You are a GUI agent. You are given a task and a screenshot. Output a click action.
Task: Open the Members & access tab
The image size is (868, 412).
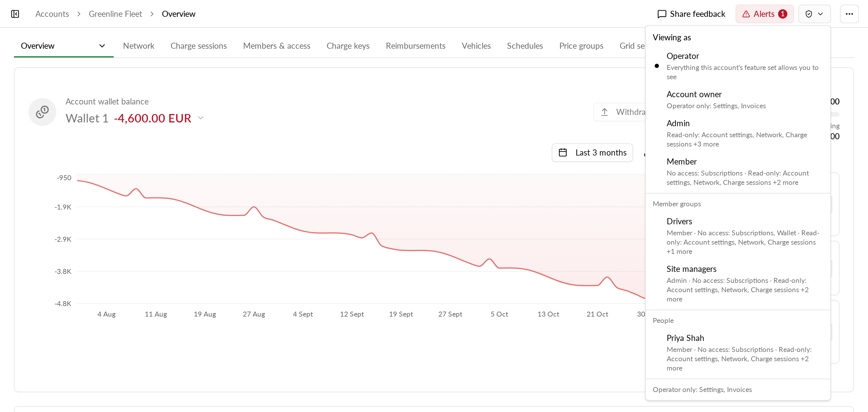coord(276,46)
